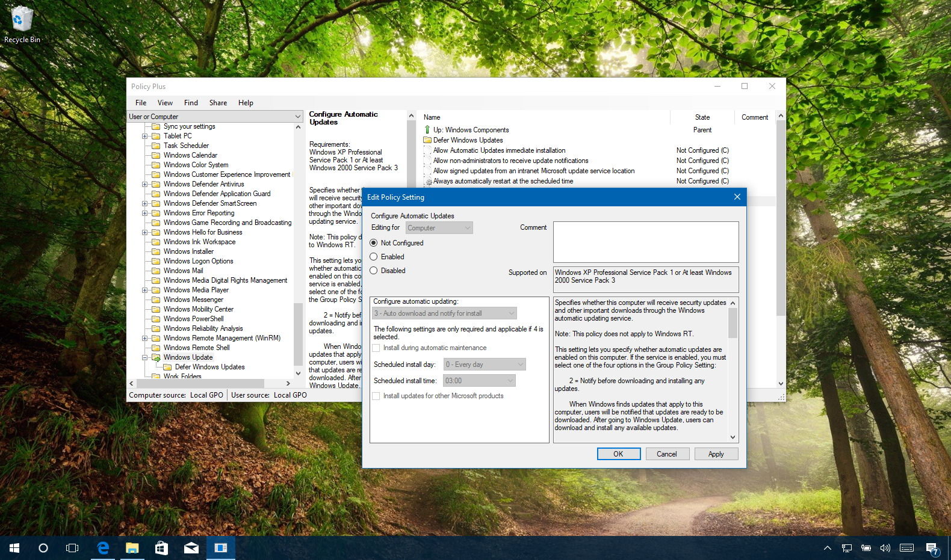Screen dimensions: 951x560
Task: Open the Scheduled install day dropdown
Action: pos(485,365)
